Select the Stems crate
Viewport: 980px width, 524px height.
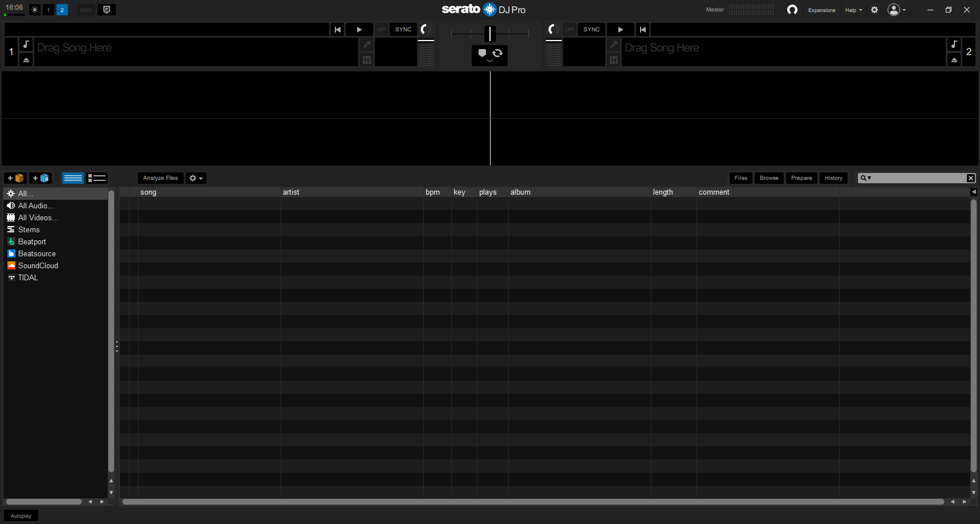click(x=55, y=229)
